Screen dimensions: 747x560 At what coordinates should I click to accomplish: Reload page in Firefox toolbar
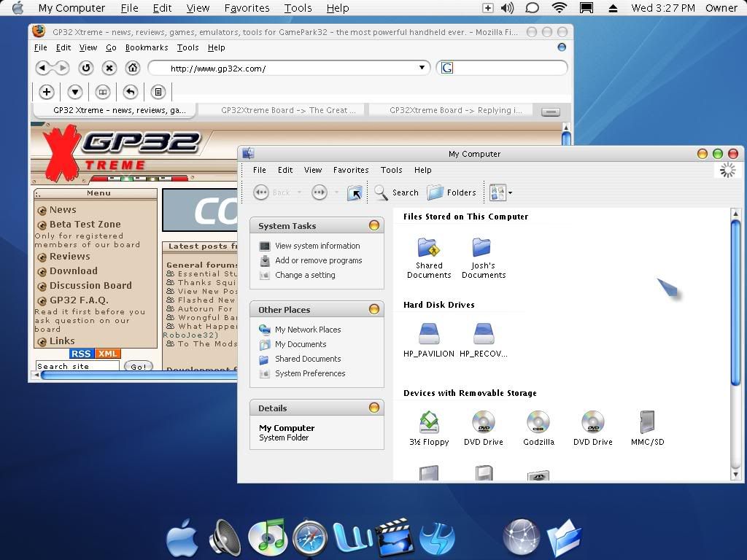[x=86, y=68]
